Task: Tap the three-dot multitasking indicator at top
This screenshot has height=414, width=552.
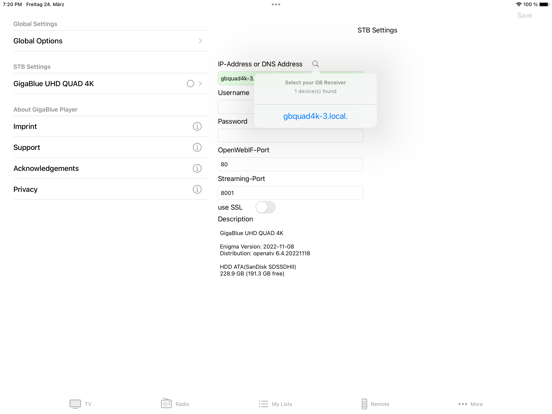Action: pos(276,5)
